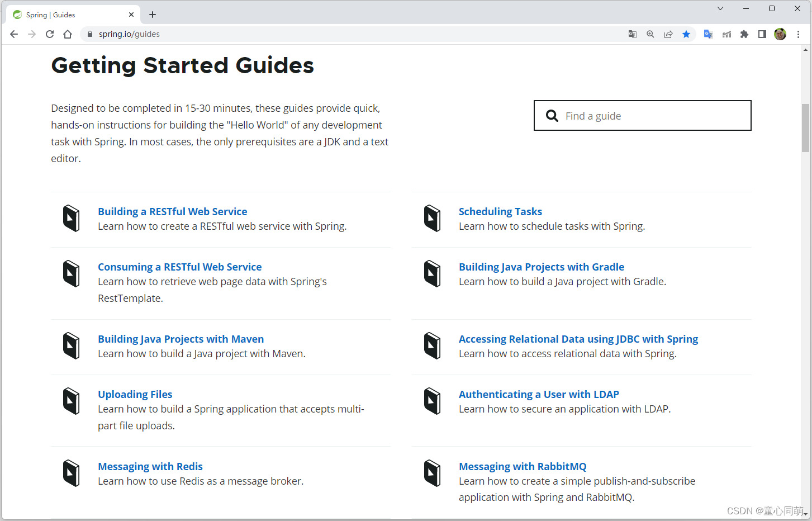Toggle the browser side panel icon
The image size is (812, 521).
[x=762, y=34]
